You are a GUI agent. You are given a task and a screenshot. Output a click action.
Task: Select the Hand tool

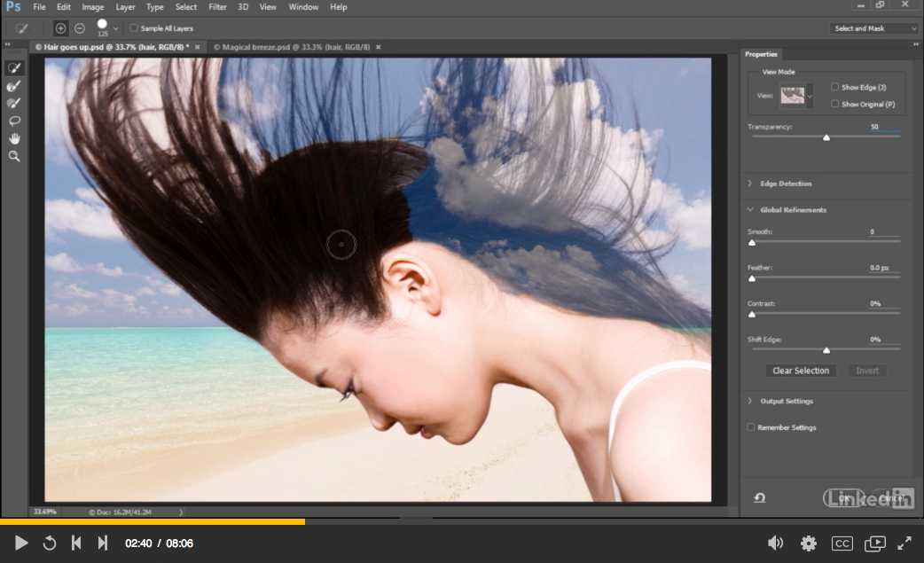[14, 138]
